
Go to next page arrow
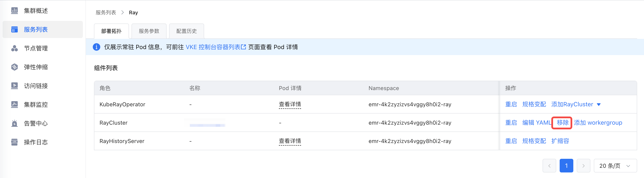pyautogui.click(x=583, y=166)
